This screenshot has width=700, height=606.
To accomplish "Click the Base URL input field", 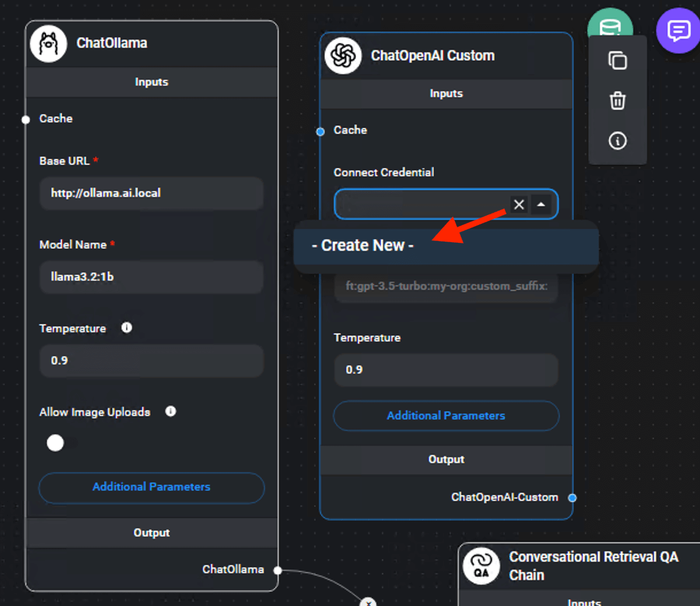I will click(151, 193).
